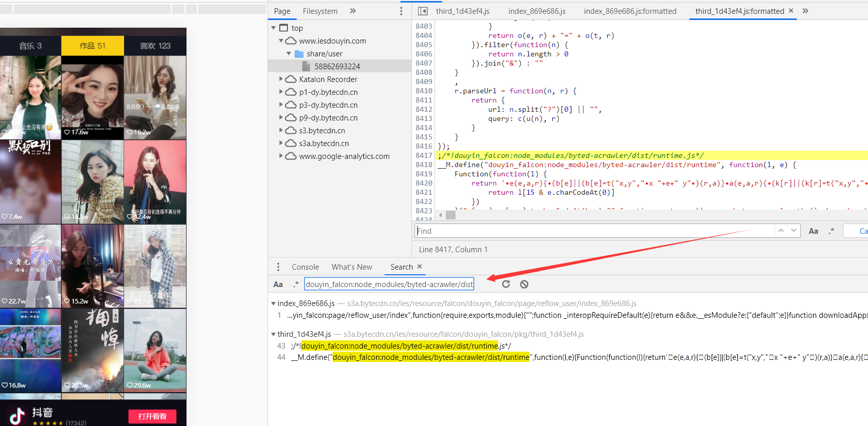868x426 pixels.
Task: Click the top frame window icon
Action: pyautogui.click(x=283, y=28)
